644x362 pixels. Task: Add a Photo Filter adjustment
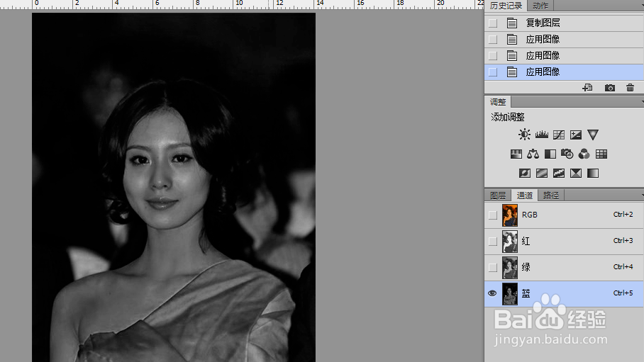click(567, 154)
